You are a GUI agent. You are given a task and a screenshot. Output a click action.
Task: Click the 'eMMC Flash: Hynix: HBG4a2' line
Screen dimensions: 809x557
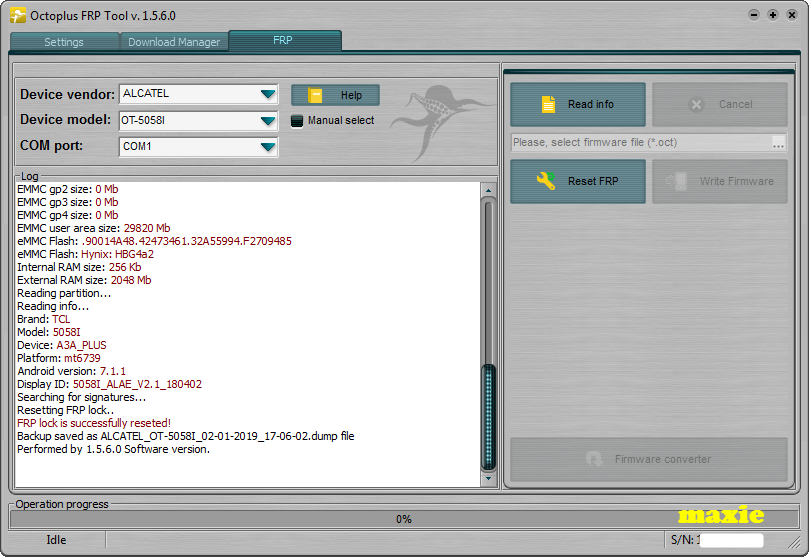(x=86, y=254)
